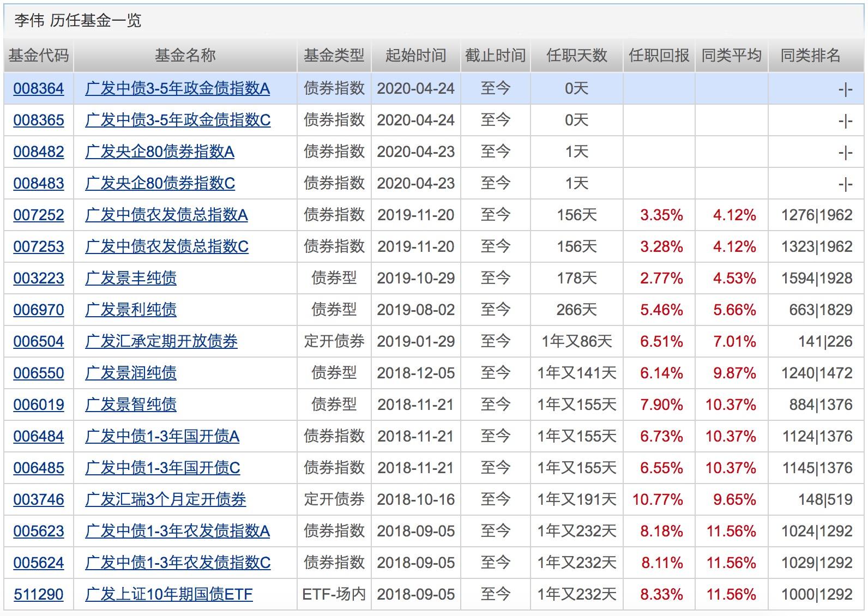This screenshot has width=868, height=616.
Task: Open fund code link 006485
Action: click(39, 468)
